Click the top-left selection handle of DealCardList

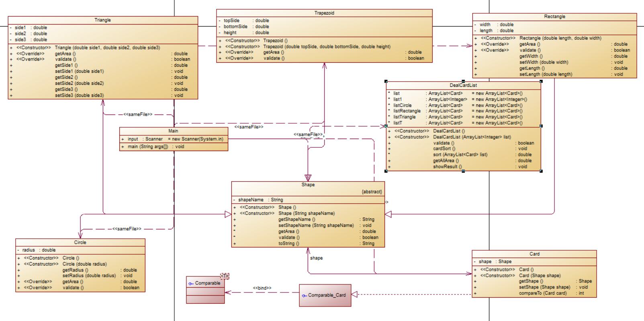(x=386, y=82)
